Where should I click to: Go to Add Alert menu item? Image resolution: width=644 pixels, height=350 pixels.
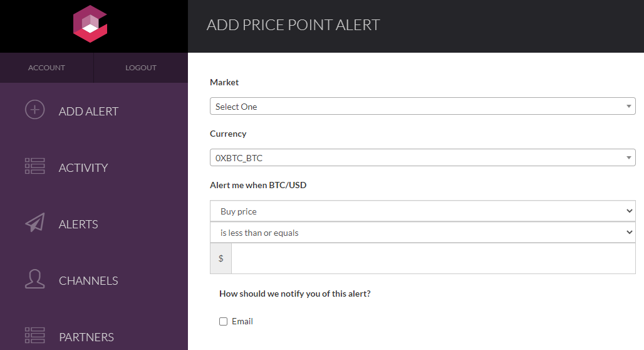click(x=88, y=112)
